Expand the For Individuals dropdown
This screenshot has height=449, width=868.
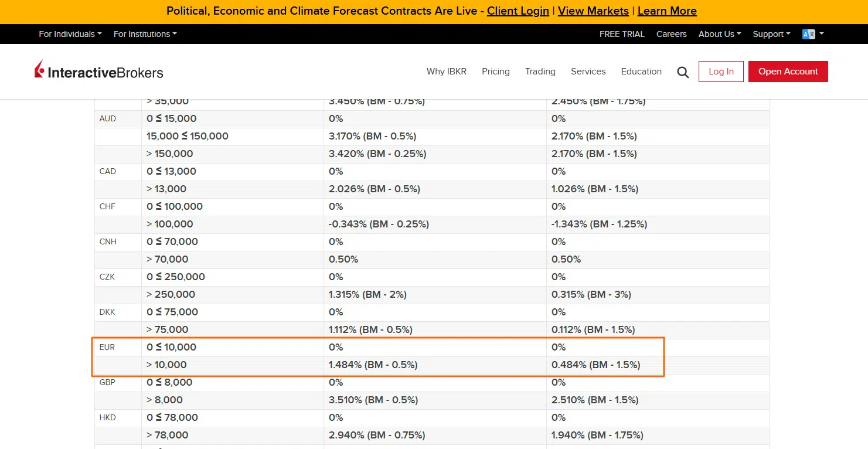70,34
